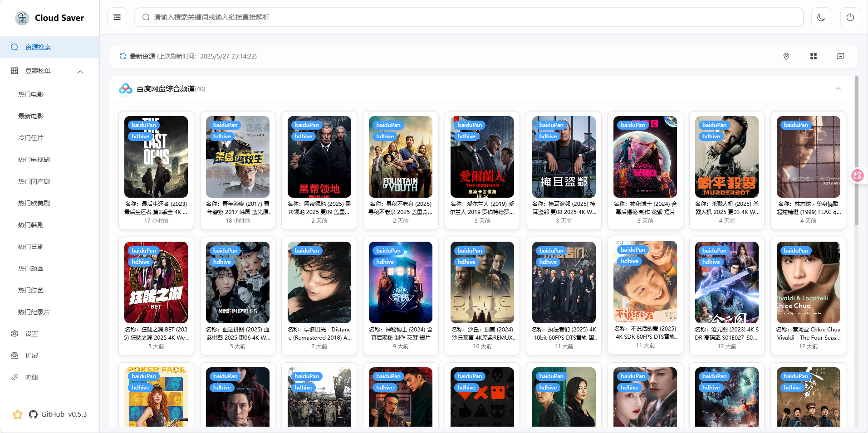
Task: Open the 宇多田光 Distance cover
Action: 319,282
